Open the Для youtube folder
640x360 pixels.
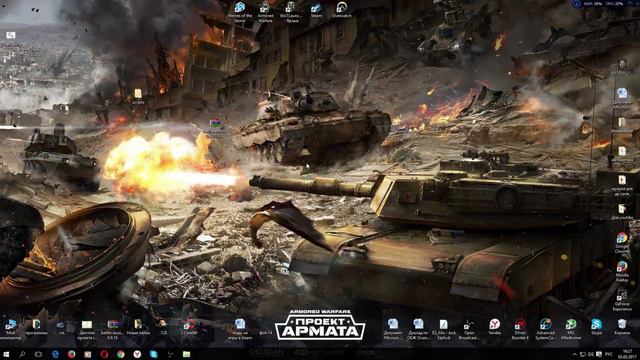click(x=622, y=212)
